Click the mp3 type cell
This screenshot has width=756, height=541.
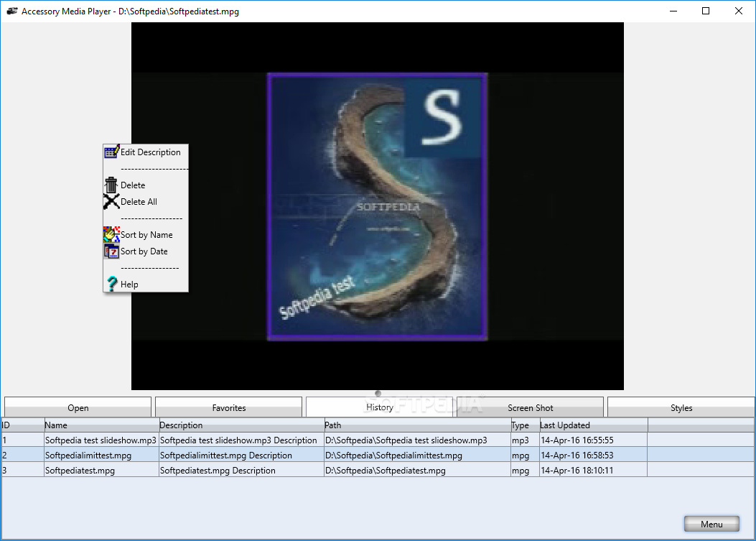[525, 440]
